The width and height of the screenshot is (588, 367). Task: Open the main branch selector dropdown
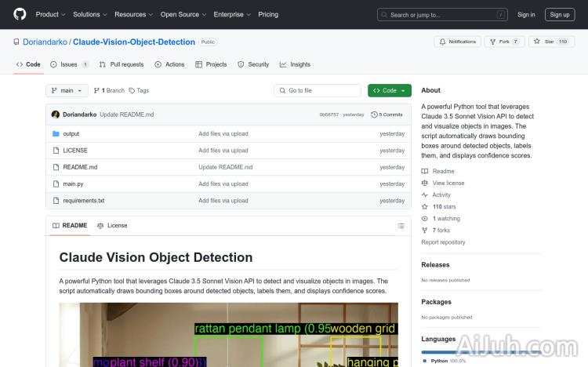point(67,90)
